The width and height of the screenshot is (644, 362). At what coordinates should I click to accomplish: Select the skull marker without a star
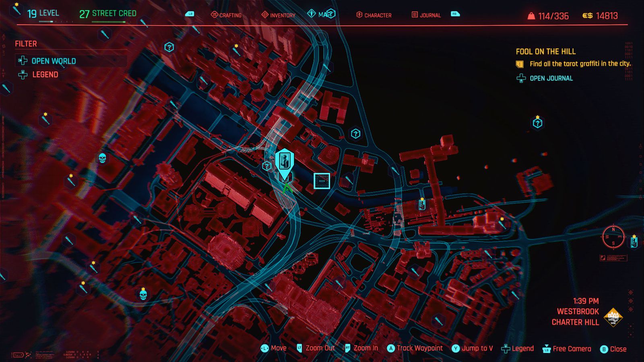[x=102, y=158]
